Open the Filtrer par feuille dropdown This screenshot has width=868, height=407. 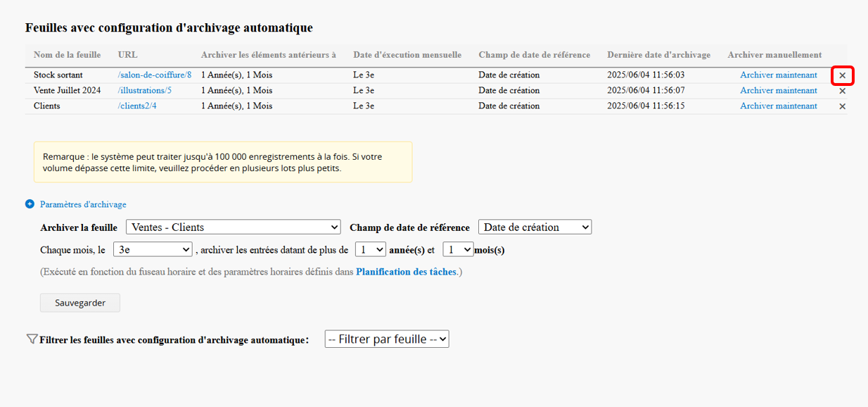[387, 339]
